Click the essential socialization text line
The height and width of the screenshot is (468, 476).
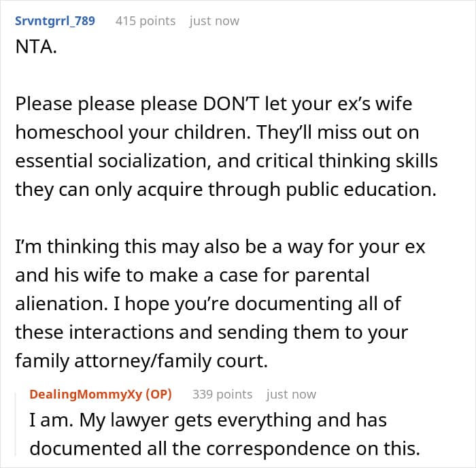coord(226,161)
